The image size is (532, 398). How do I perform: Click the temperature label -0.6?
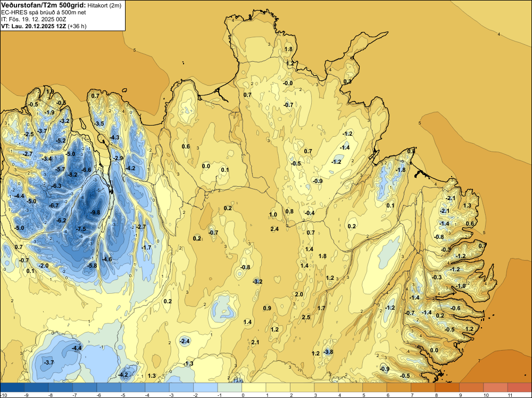(x=455, y=308)
